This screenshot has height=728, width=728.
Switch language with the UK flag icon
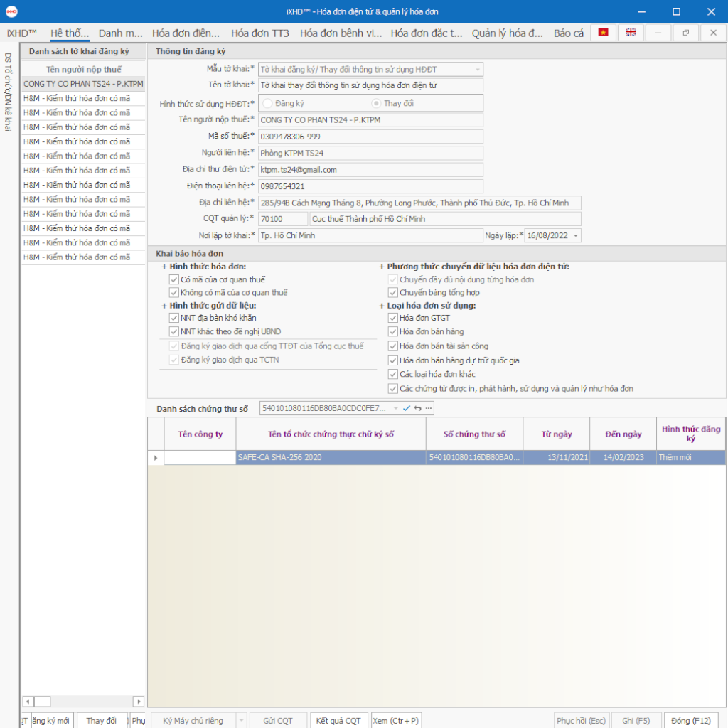[x=631, y=33]
